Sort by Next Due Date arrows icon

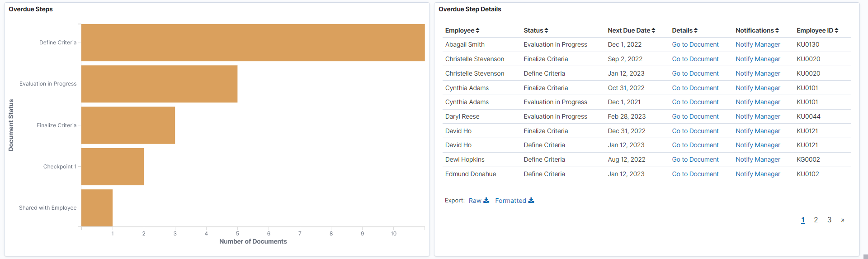653,31
